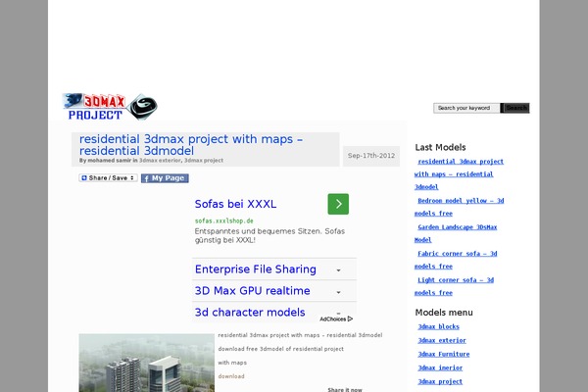Screen dimensions: 588x392
Task: Open Enterprise File Sharing ad link
Action: [x=256, y=269]
